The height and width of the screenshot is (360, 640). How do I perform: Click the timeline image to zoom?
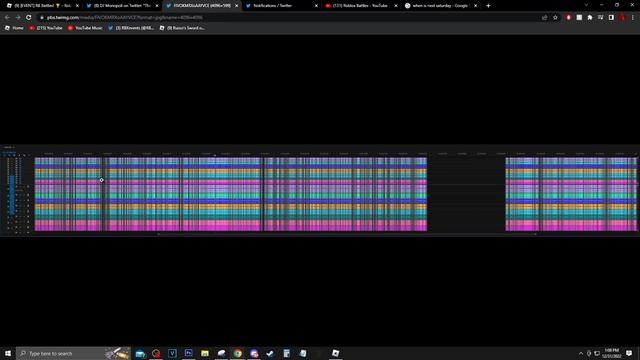(320, 191)
